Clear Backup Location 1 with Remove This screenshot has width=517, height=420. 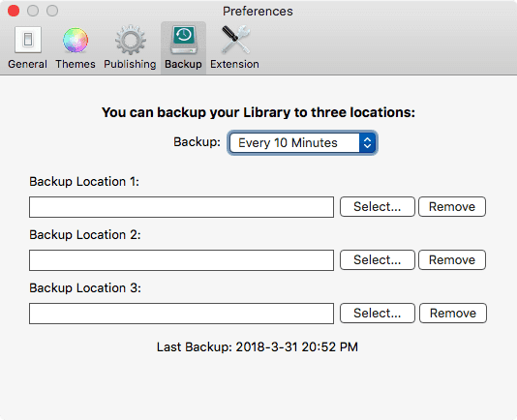click(452, 207)
